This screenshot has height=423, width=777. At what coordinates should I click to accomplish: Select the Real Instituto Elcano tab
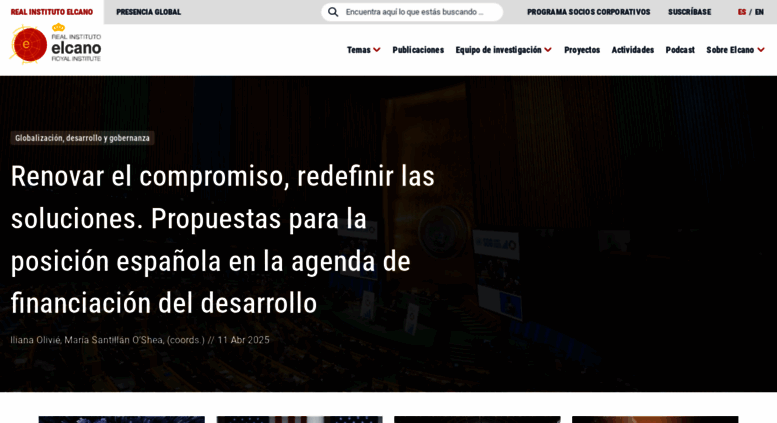(x=52, y=12)
